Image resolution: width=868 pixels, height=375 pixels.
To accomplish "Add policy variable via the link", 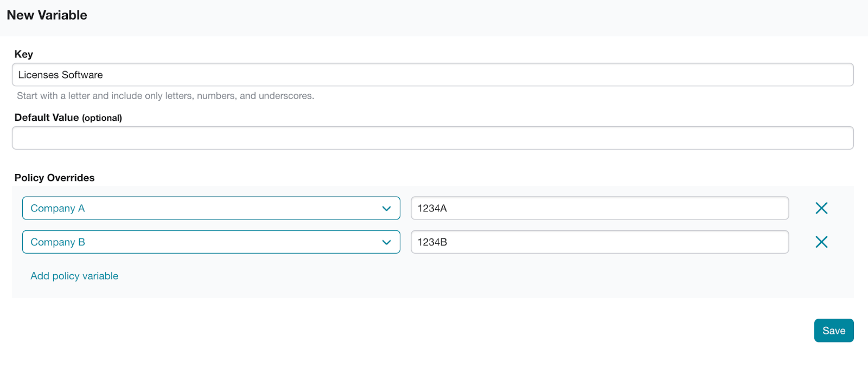I will pos(74,276).
